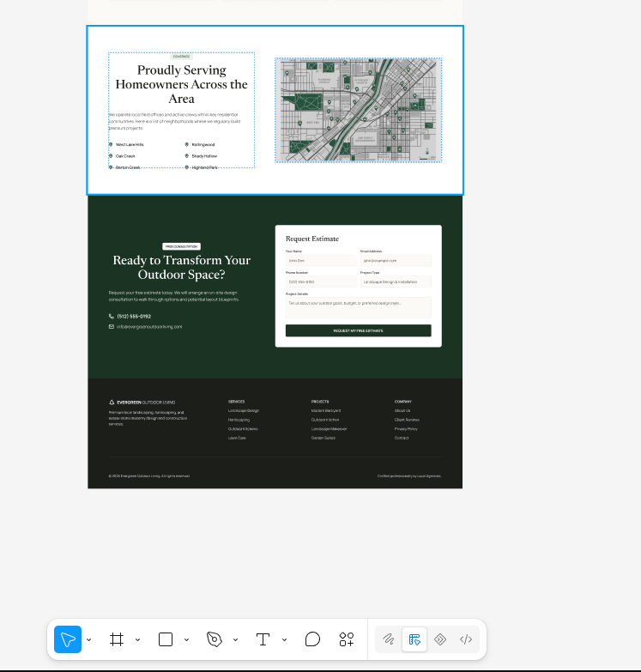Click the phone icon beside (512) 555-0192
This screenshot has width=641, height=672.
(112, 317)
